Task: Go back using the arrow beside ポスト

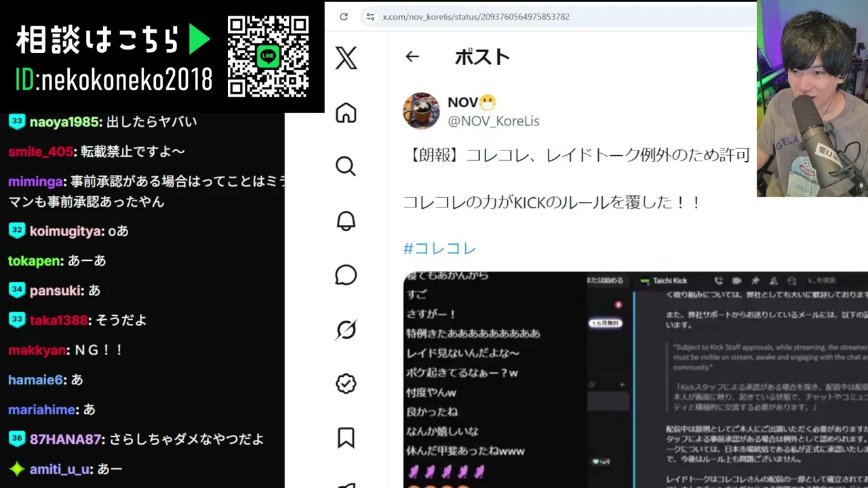Action: [x=412, y=57]
